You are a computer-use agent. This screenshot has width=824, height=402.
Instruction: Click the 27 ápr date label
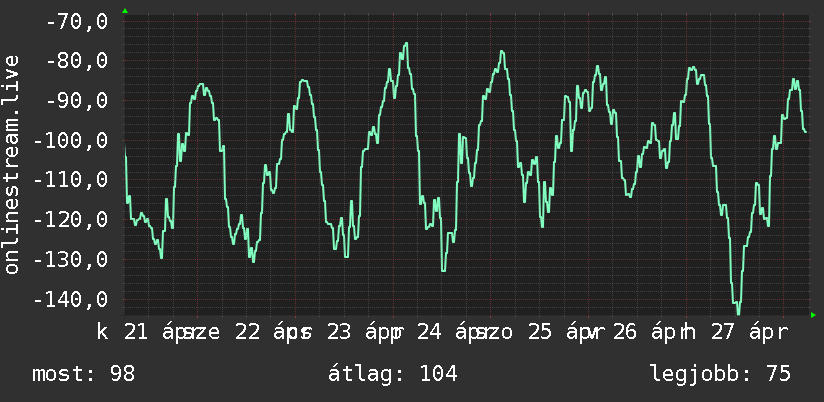tap(749, 333)
